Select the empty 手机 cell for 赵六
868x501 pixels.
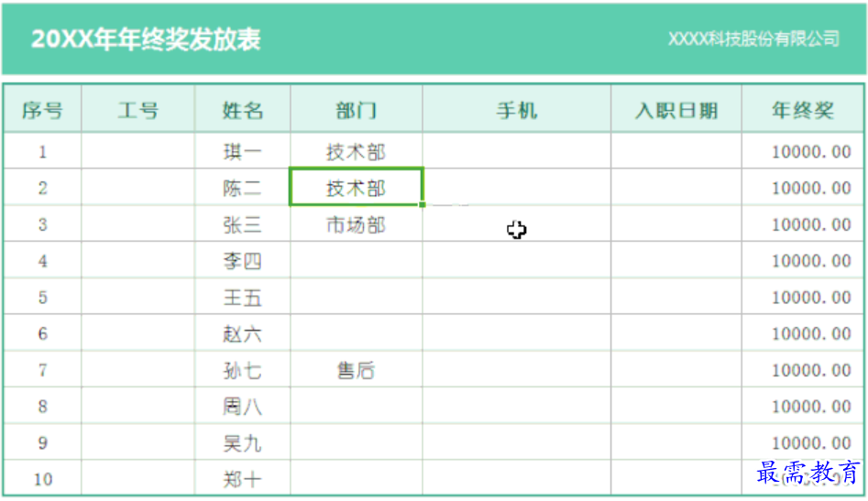516,332
